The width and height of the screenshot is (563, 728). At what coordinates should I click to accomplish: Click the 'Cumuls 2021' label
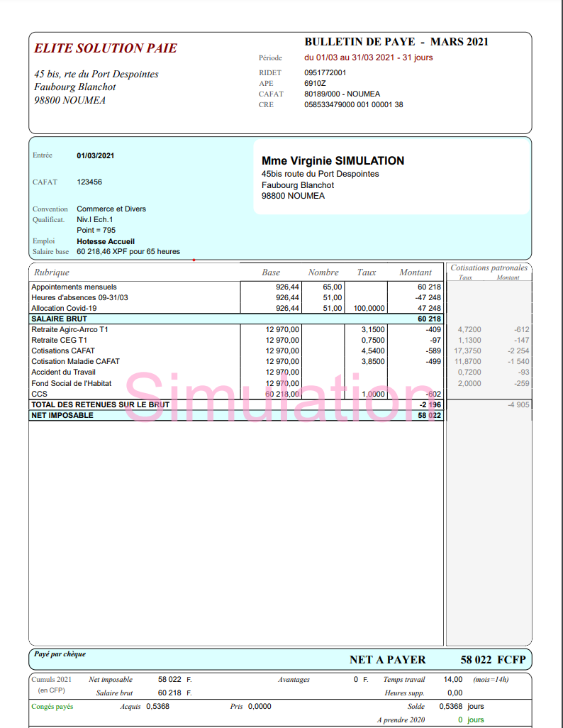click(52, 680)
